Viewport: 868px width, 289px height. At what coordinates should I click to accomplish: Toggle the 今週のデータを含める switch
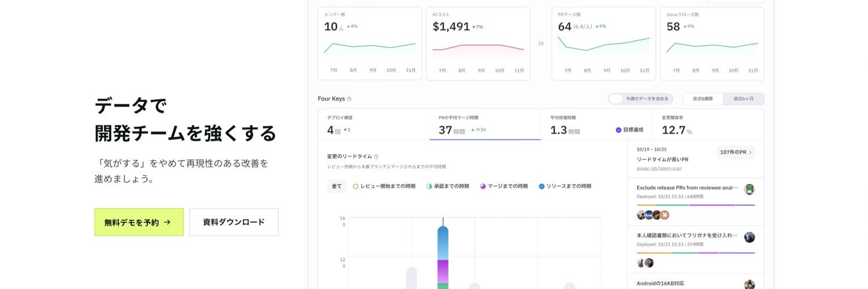point(616,99)
